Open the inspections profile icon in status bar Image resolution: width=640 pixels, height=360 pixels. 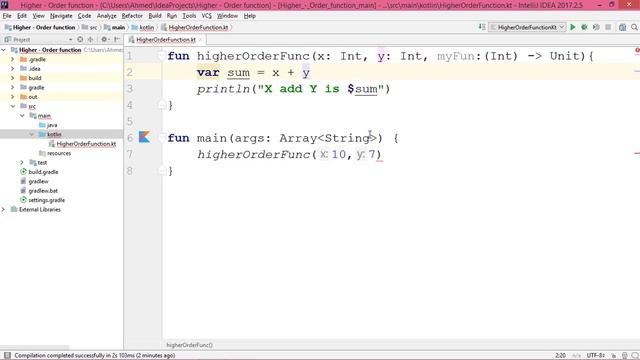pyautogui.click(x=624, y=356)
